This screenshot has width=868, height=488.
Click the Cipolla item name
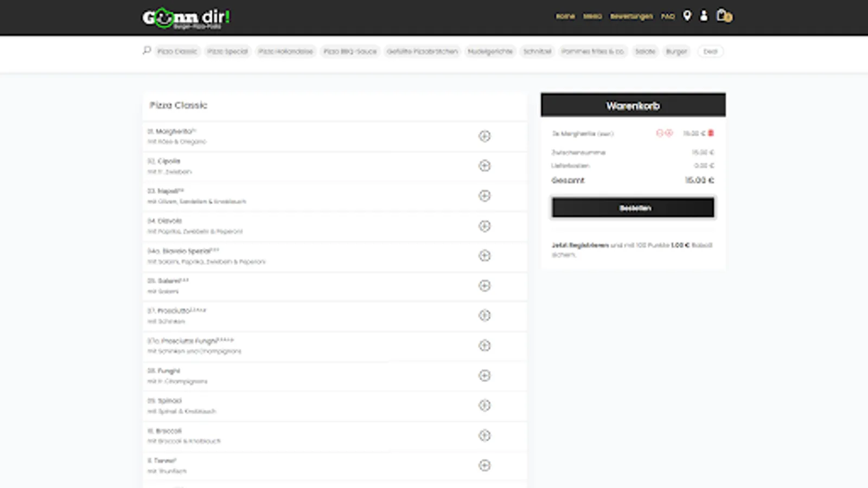click(x=164, y=161)
